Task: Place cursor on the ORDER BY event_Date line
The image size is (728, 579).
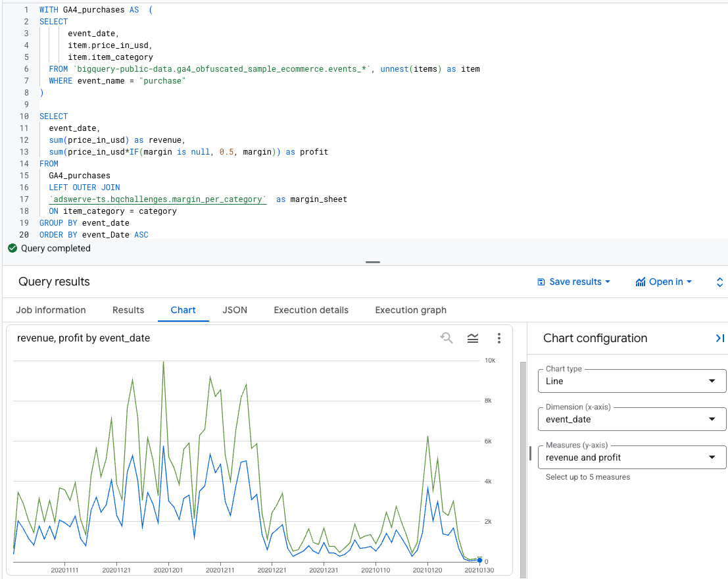Action: pos(94,235)
